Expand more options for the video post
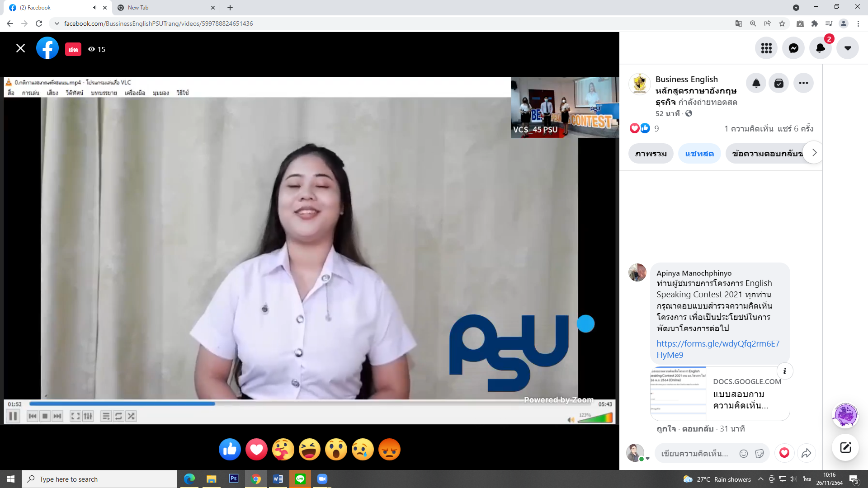 point(803,83)
